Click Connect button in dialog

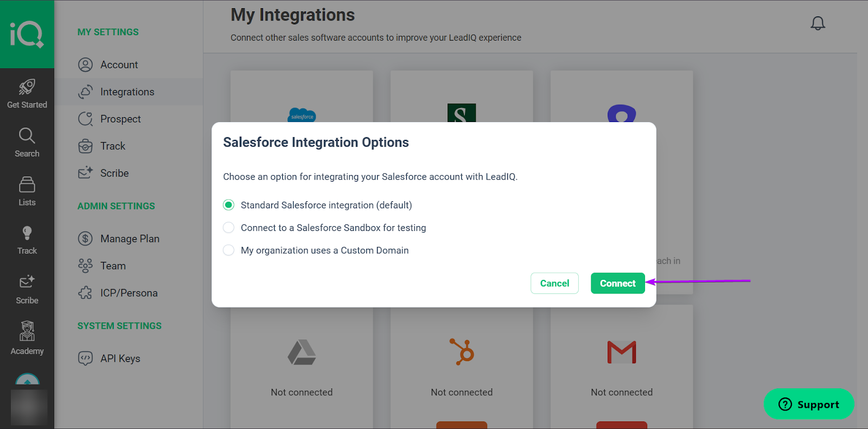pos(617,283)
